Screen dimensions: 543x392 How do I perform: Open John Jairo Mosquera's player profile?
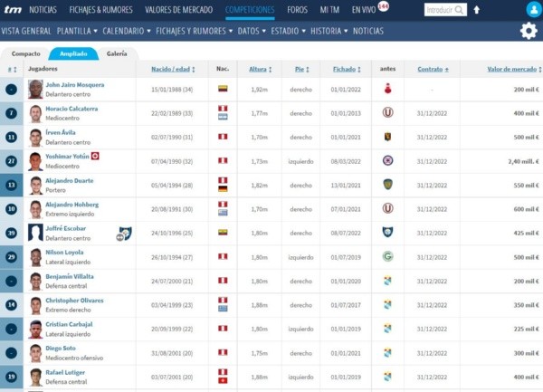tap(75, 85)
